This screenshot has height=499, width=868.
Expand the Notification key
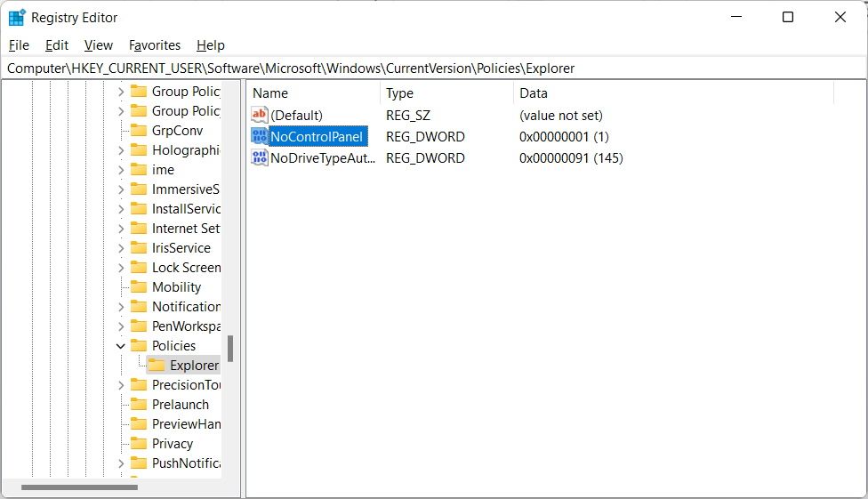[x=121, y=306]
